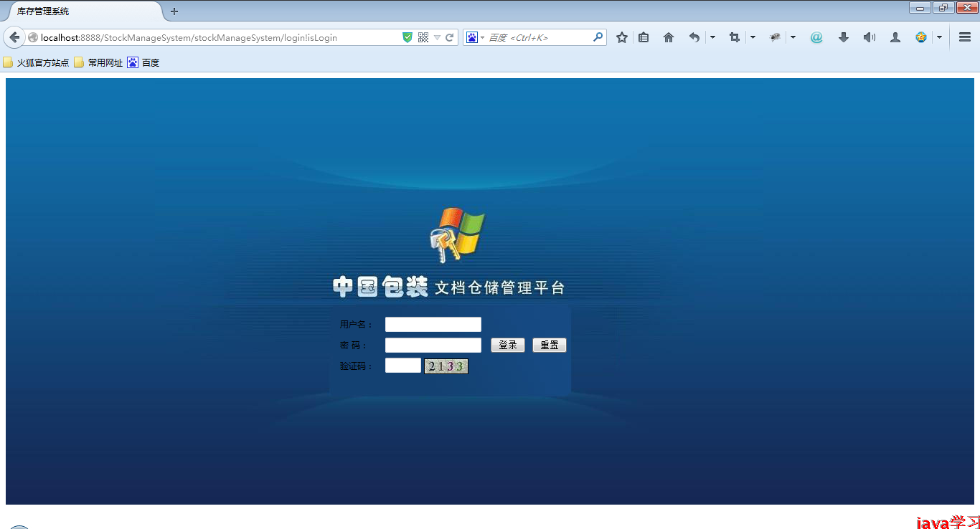The width and height of the screenshot is (980, 529).
Task: Click the search magnifier icon
Action: pos(598,37)
